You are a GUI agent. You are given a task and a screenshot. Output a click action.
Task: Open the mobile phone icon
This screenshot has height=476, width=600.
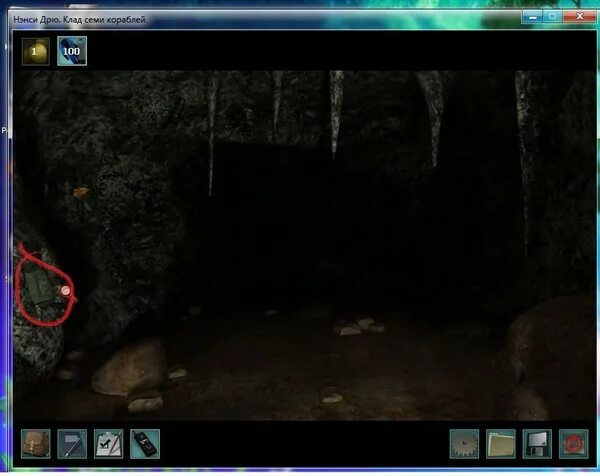145,444
